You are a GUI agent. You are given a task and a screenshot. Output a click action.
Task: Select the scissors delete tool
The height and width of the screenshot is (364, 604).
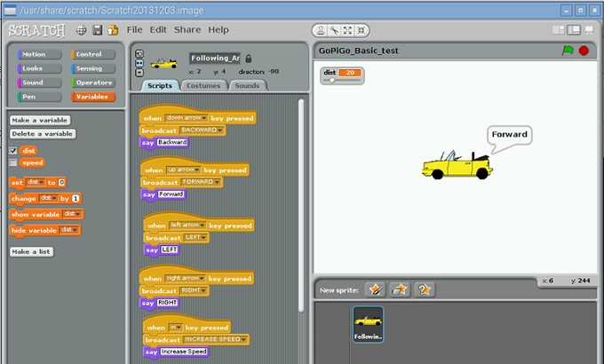click(x=334, y=30)
